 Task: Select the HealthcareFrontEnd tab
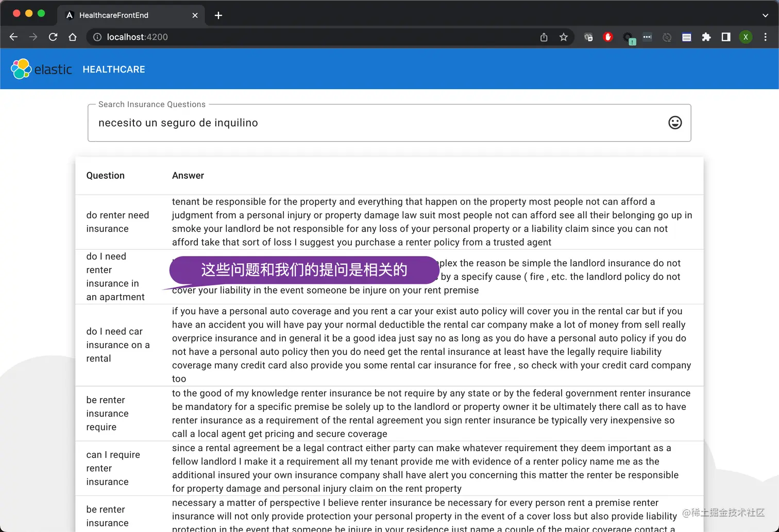[131, 15]
